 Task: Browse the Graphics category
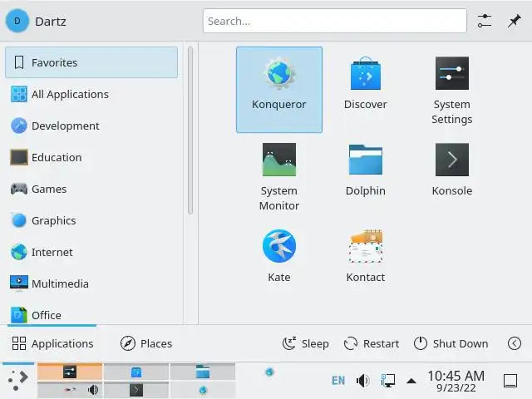click(91, 220)
